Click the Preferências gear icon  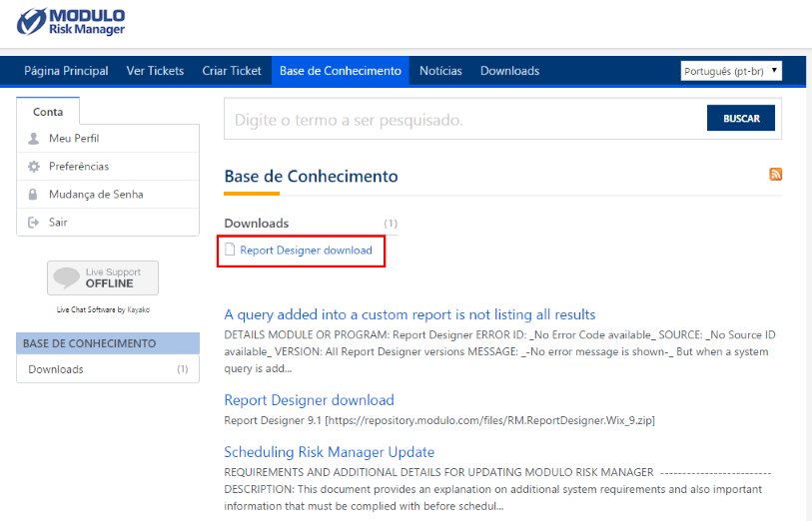tap(34, 166)
